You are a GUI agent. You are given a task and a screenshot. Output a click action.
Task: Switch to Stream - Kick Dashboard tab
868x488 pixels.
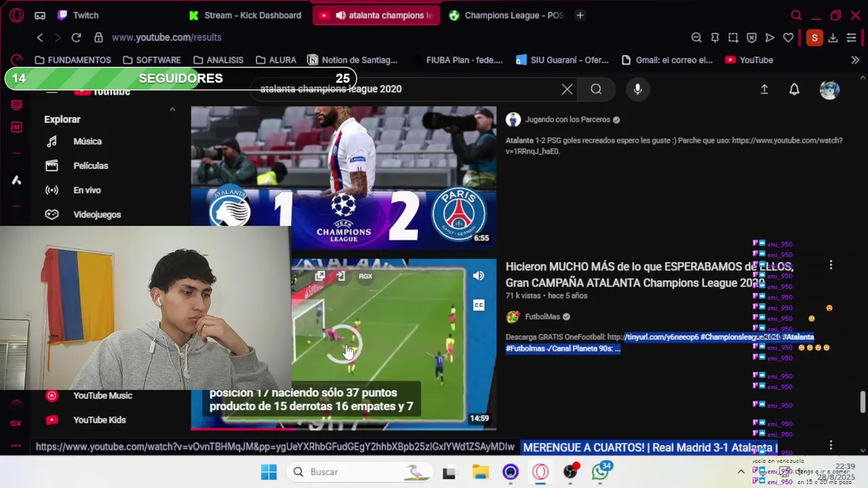tap(245, 15)
